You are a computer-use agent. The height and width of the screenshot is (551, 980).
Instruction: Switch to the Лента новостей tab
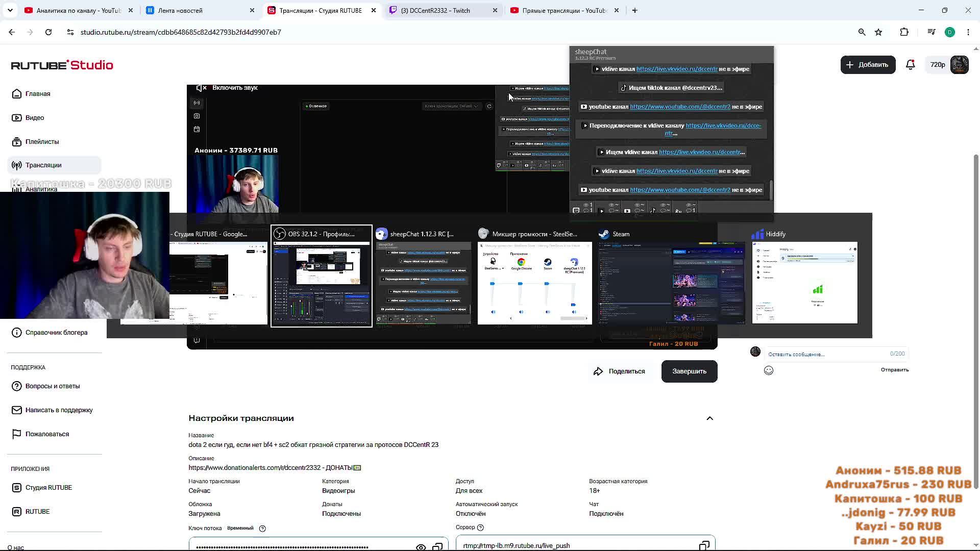[x=201, y=10]
